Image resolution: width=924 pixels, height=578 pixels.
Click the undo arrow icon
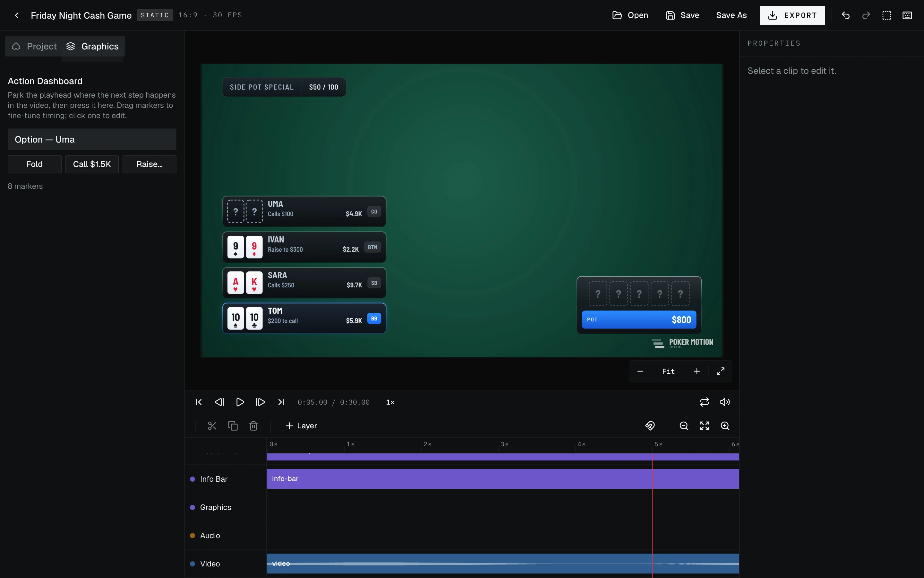(x=845, y=15)
